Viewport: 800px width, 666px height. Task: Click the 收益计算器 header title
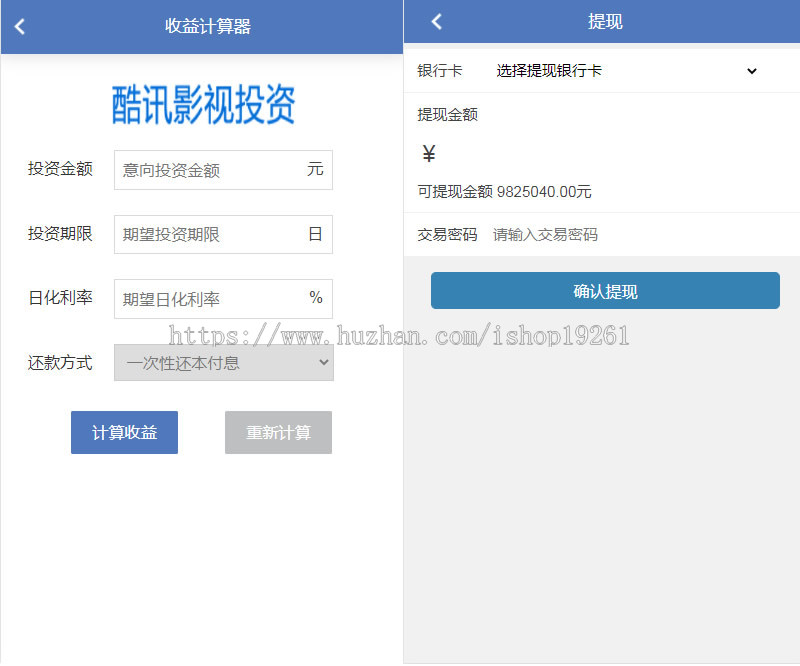pos(208,26)
